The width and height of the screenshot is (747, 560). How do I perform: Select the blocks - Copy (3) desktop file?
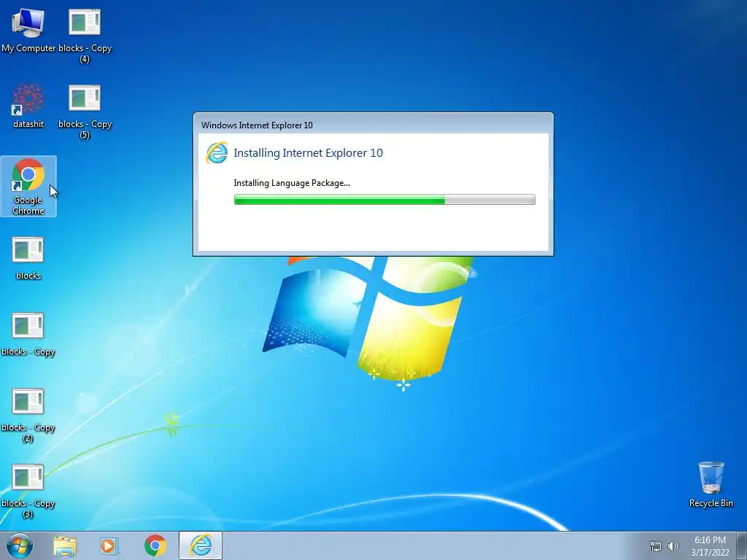(28, 491)
